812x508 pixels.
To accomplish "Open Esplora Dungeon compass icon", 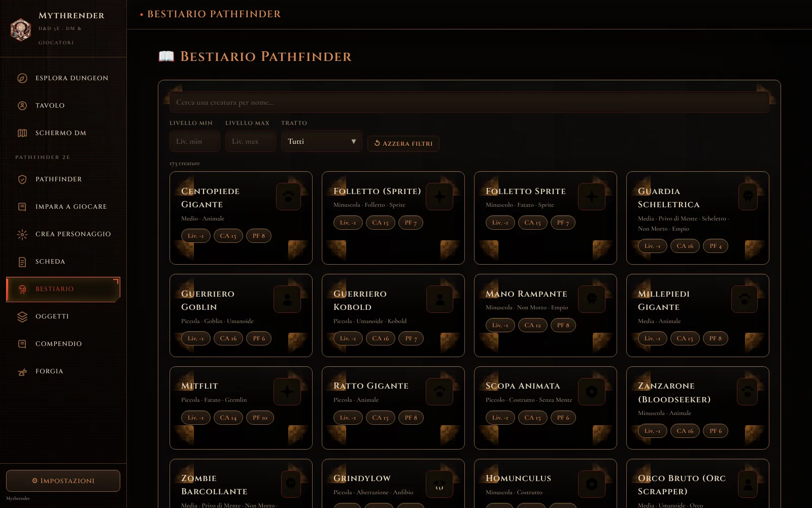I will (22, 78).
